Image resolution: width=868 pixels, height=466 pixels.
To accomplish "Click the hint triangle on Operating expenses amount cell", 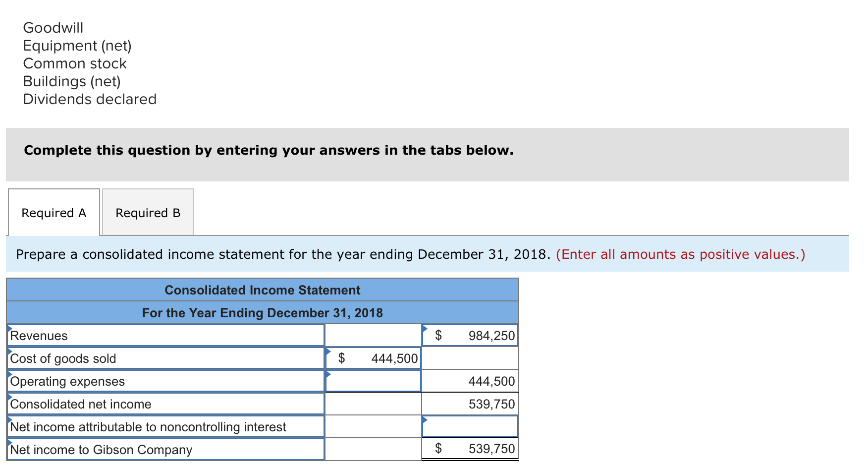I will pyautogui.click(x=327, y=374).
